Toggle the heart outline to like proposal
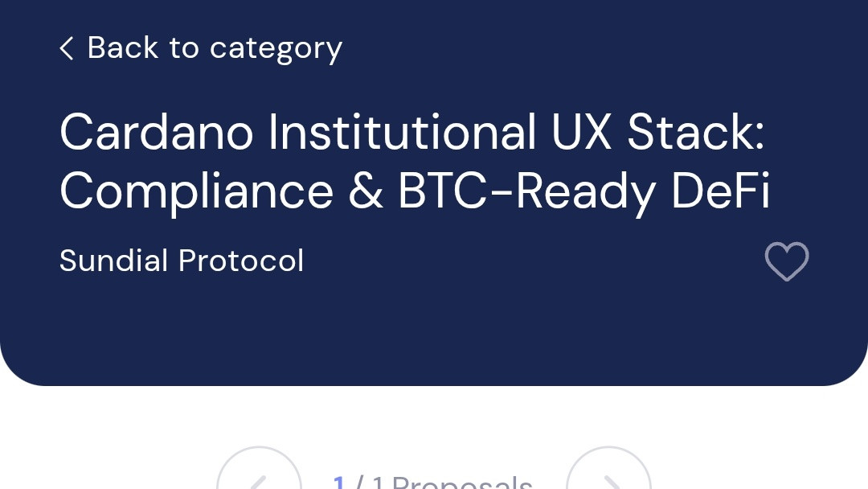Screen dimensions: 868x489 coord(787,261)
